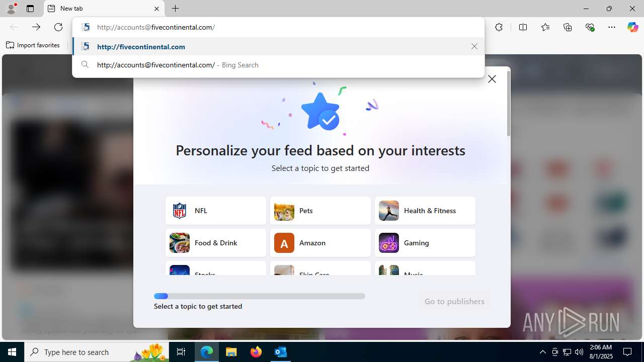The height and width of the screenshot is (362, 644).
Task: Open the Edge profile icon
Action: click(x=11, y=9)
